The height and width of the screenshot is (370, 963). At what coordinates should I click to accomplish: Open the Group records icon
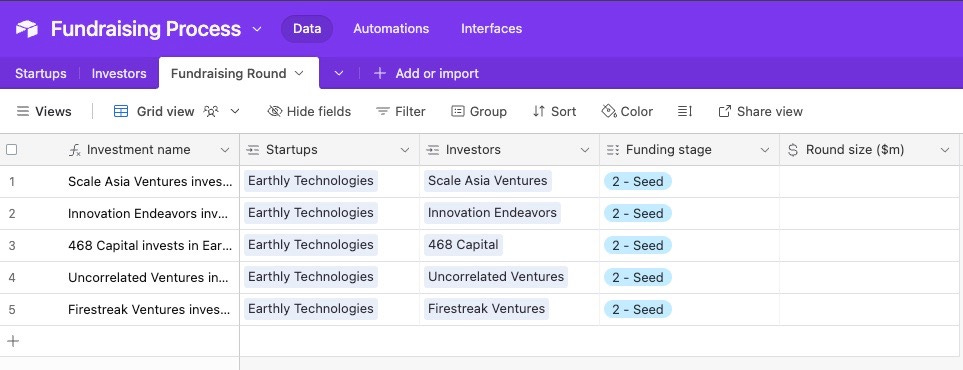[x=458, y=111]
